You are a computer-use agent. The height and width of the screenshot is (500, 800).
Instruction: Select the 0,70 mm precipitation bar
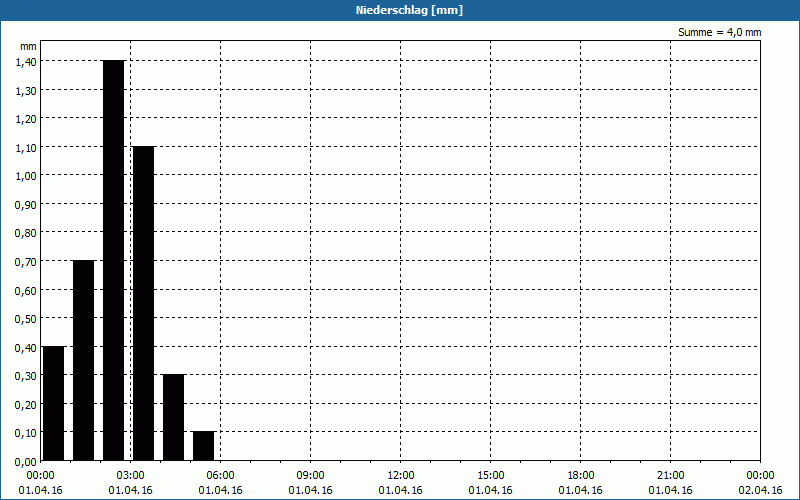coord(84,361)
